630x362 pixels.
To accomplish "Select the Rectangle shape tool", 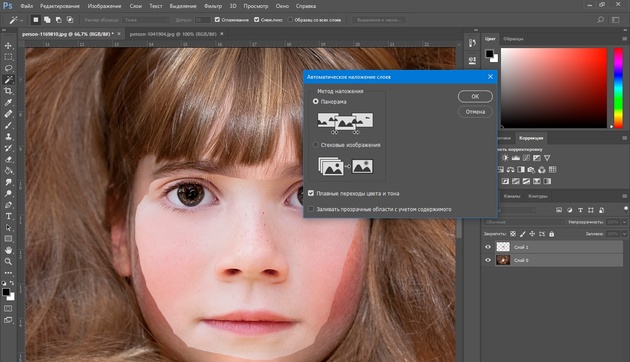I will (x=8, y=239).
